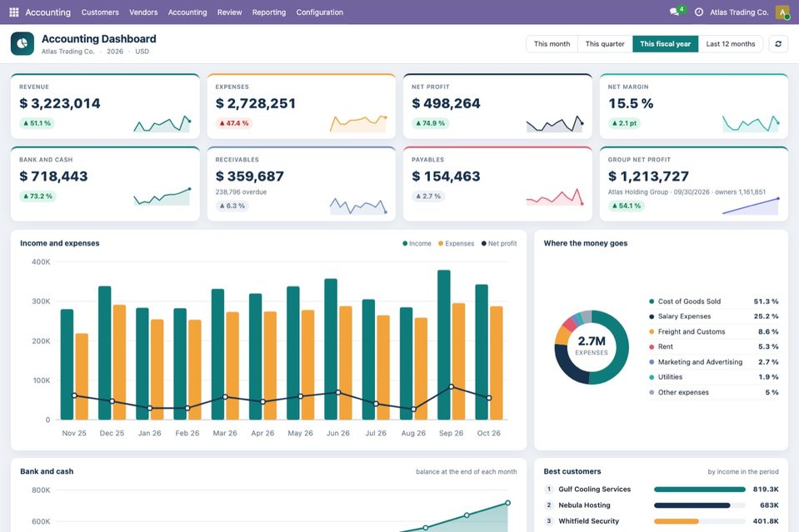Click the Payables sparkline chart
Screen dimensions: 799x532
(x=554, y=196)
